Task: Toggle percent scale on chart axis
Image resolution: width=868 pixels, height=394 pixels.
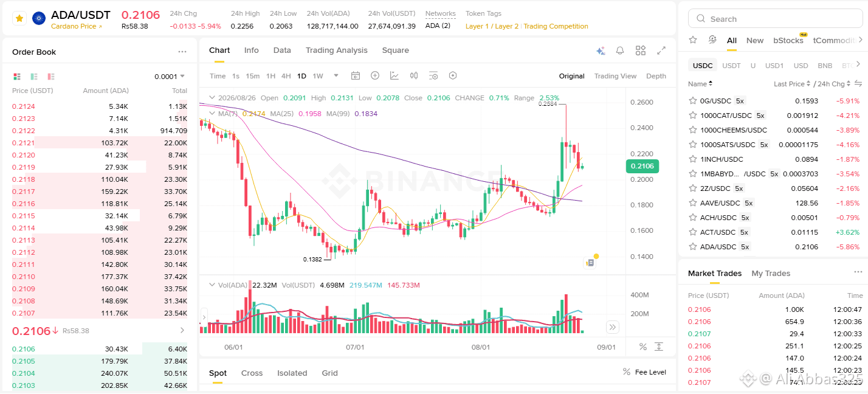Action: point(643,347)
